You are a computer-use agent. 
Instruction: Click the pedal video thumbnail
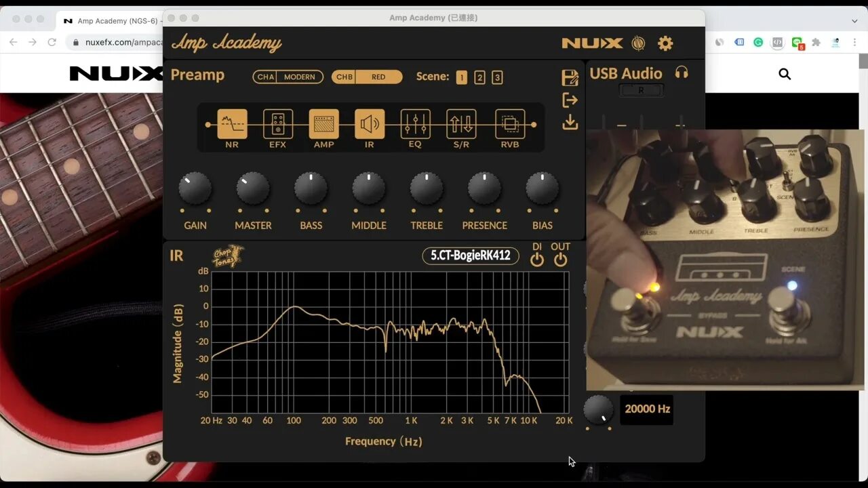[725, 260]
